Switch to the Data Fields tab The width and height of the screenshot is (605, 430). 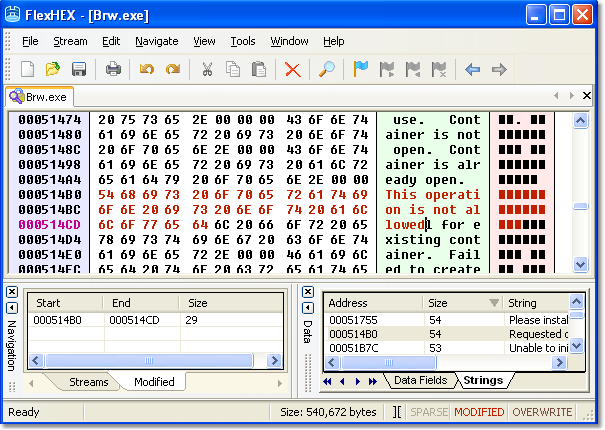(420, 380)
